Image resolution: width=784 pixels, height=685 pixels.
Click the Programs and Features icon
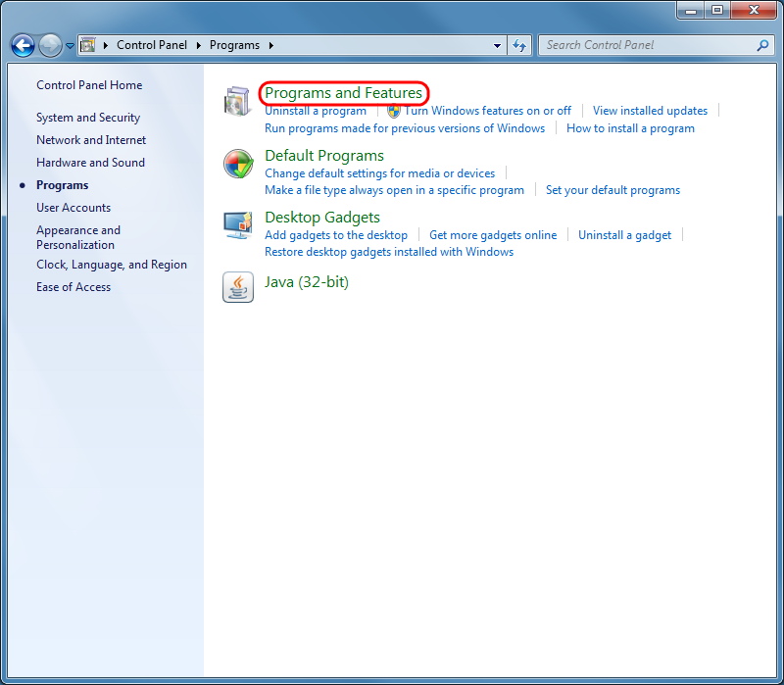[x=237, y=101]
